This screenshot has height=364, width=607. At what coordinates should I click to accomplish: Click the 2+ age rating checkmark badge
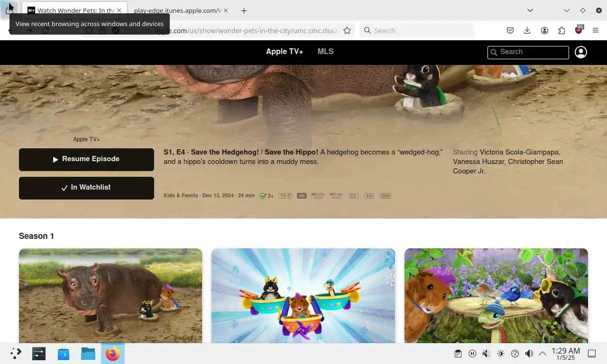click(x=267, y=196)
